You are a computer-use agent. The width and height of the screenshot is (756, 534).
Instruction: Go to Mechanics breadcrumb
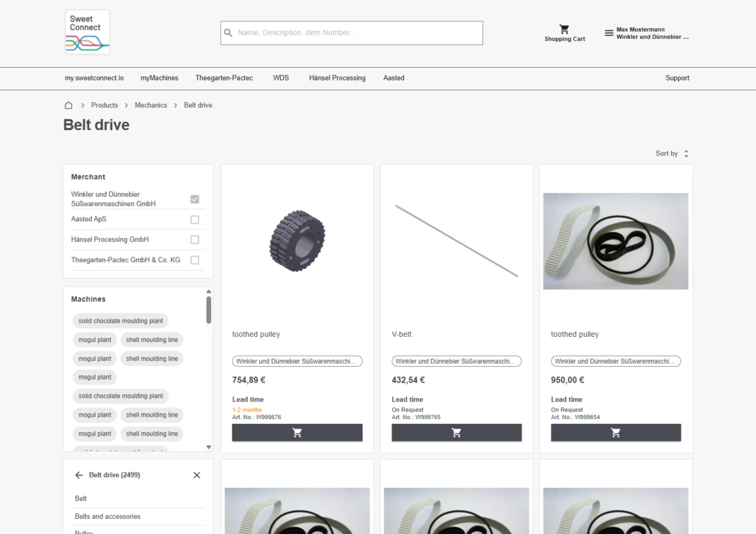(151, 105)
